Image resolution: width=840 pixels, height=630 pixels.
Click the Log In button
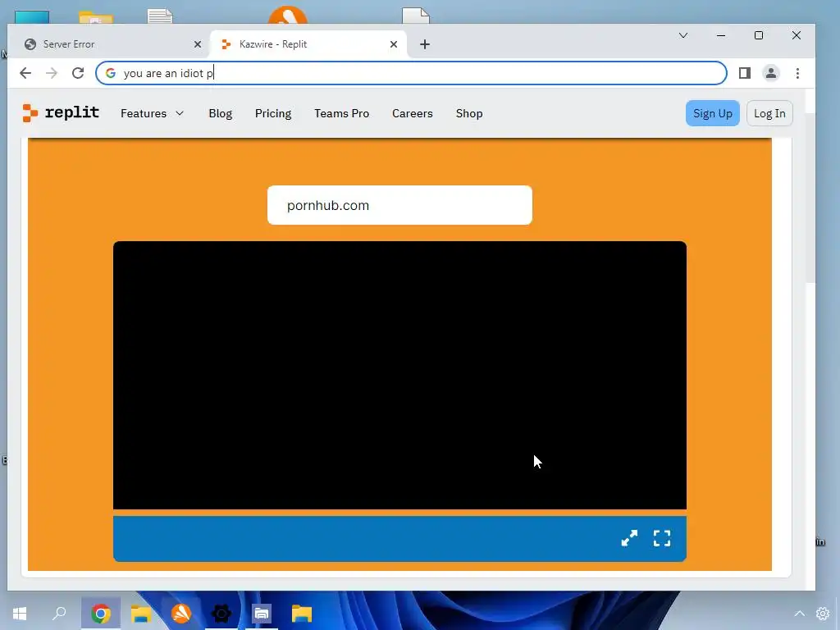click(769, 113)
